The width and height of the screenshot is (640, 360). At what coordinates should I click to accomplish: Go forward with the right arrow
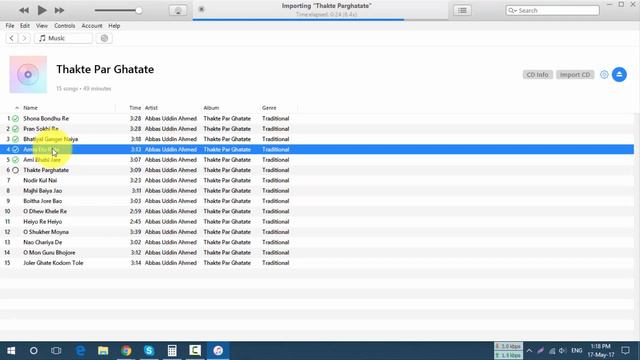pyautogui.click(x=24, y=38)
